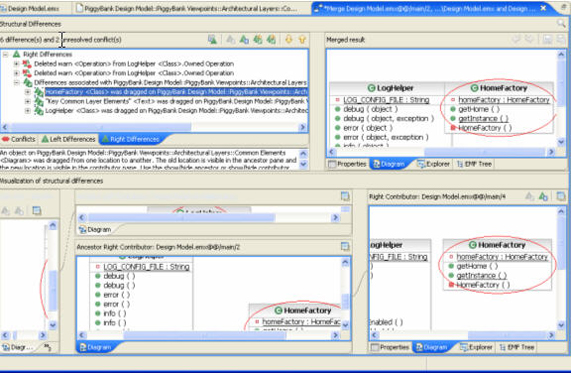Click LOG_CONFIG_FILE : String in Merged result

tap(386, 100)
